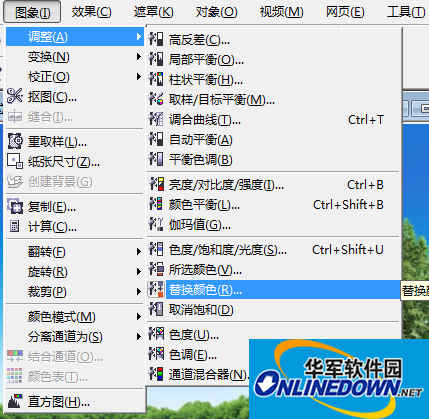Select 亮度/对比度/强度(I)... menu entry
The height and width of the screenshot is (419, 429).
(274, 184)
